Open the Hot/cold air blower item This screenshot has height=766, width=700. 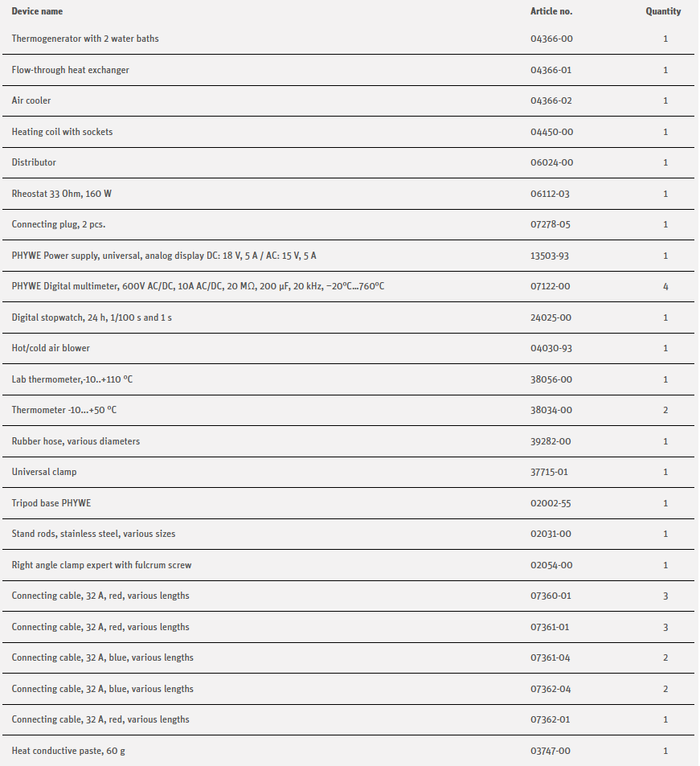(x=51, y=348)
